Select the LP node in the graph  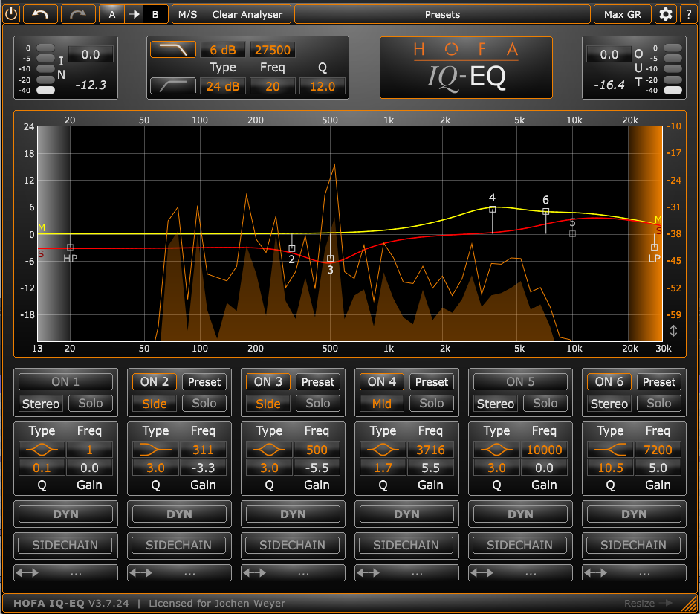coord(654,247)
